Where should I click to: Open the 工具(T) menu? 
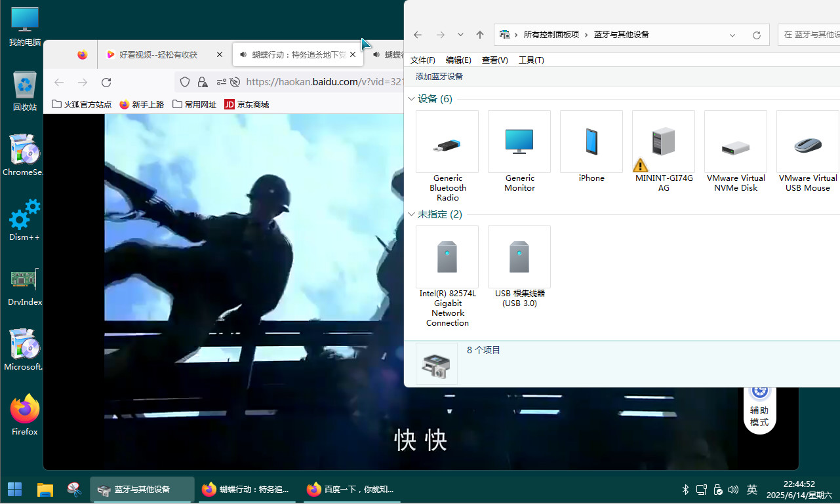coord(531,60)
